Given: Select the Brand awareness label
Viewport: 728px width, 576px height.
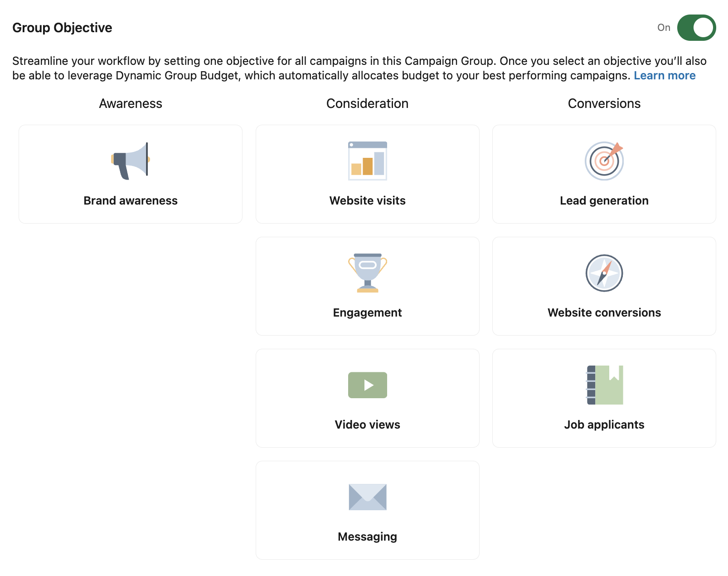Looking at the screenshot, I should tap(131, 200).
